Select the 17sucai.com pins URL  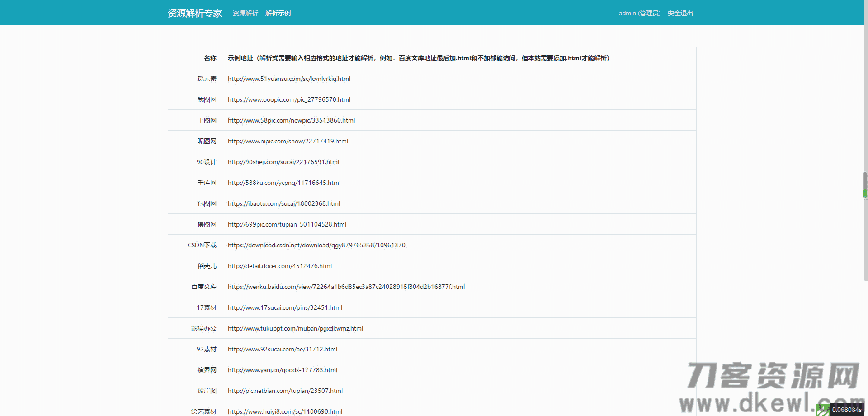[x=285, y=307]
